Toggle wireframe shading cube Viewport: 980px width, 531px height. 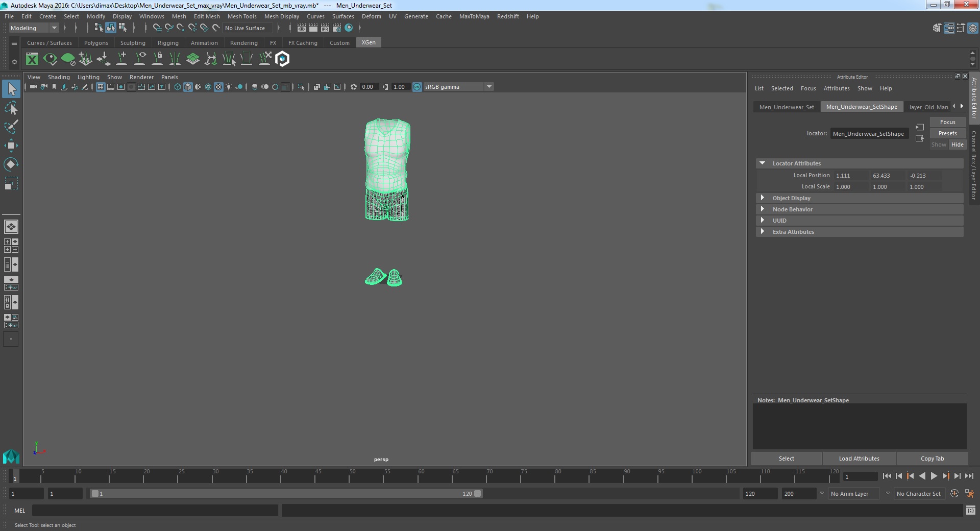point(178,87)
